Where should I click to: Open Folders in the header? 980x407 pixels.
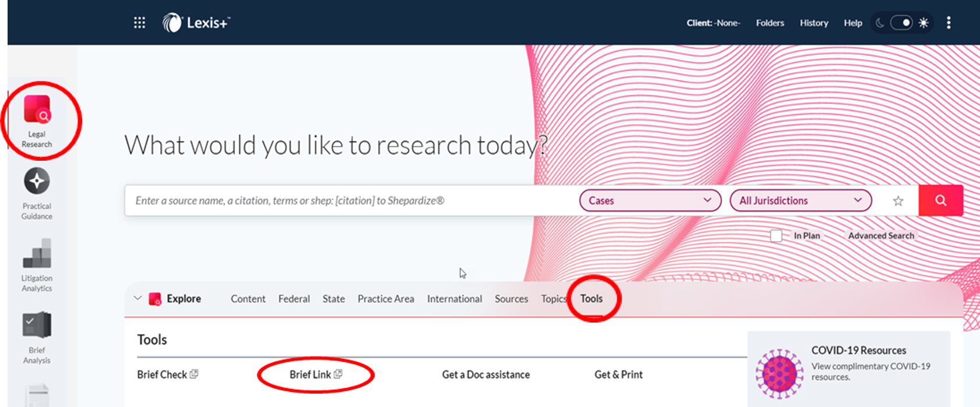[770, 23]
